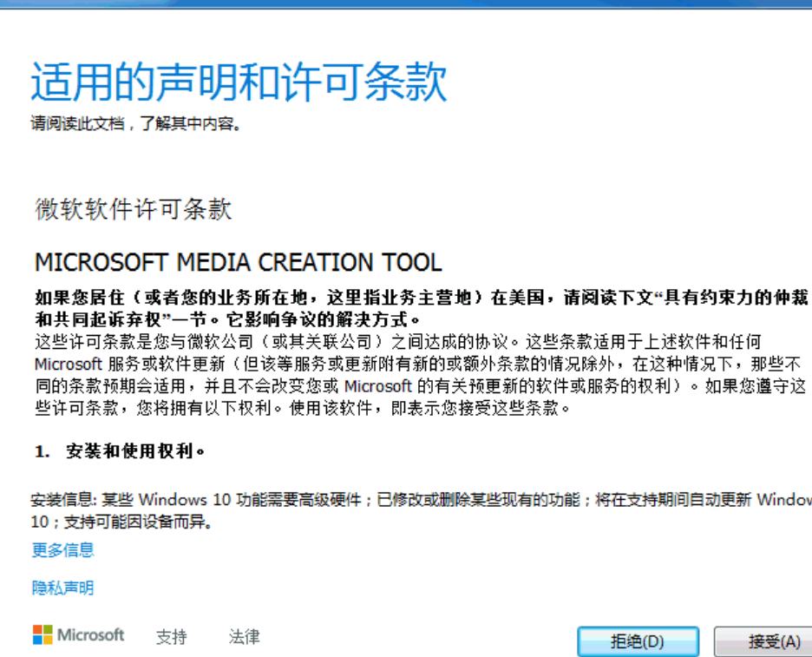Click the Microsoft wordmark text in footer
Image resolution: width=812 pixels, height=657 pixels.
point(91,635)
